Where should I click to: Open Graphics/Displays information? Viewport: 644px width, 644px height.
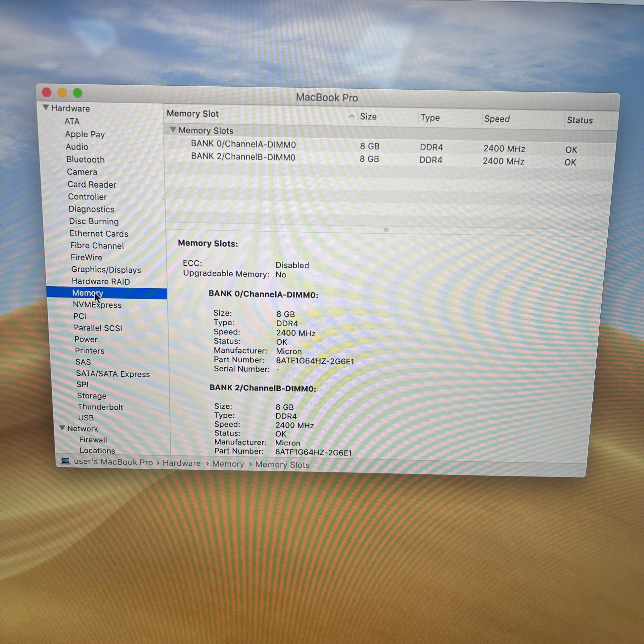106,270
